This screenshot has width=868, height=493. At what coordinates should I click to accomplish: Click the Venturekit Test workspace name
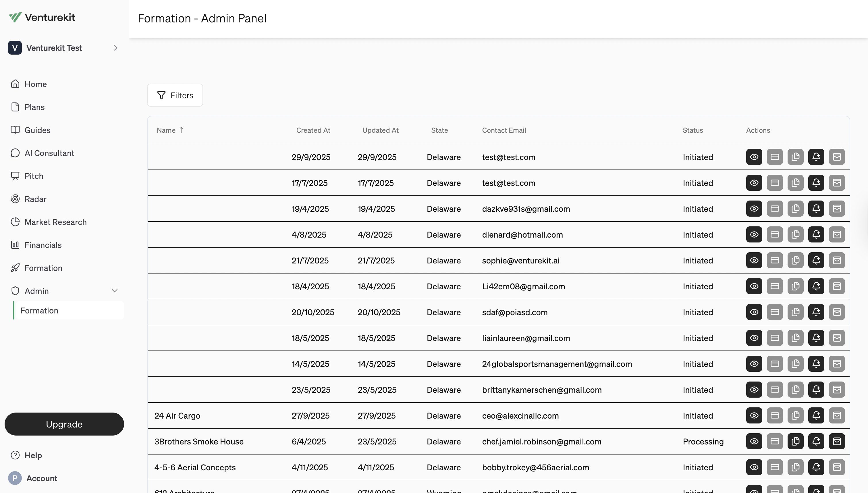point(54,48)
